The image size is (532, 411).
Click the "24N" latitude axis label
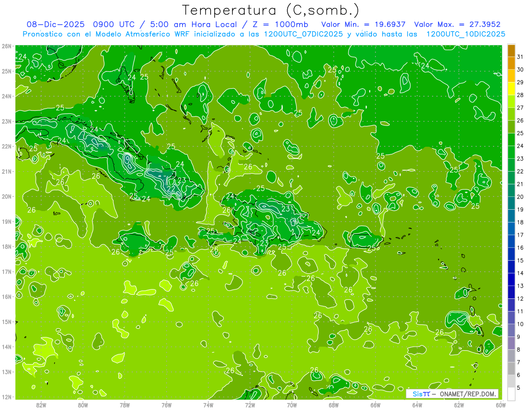[7, 96]
